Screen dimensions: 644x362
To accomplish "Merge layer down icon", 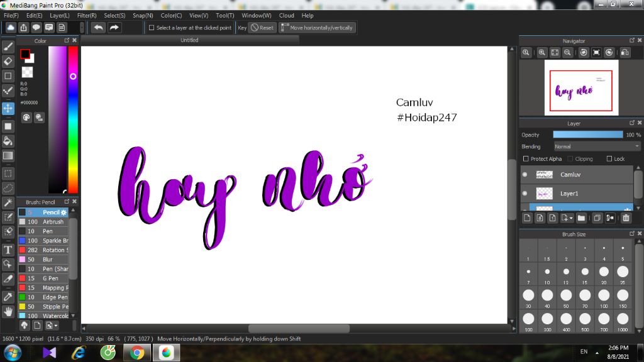I will (x=610, y=218).
